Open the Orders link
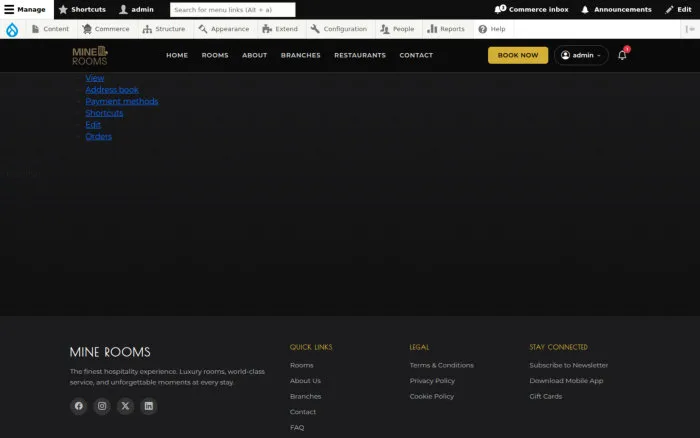Image resolution: width=700 pixels, height=438 pixels. pyautogui.click(x=99, y=136)
